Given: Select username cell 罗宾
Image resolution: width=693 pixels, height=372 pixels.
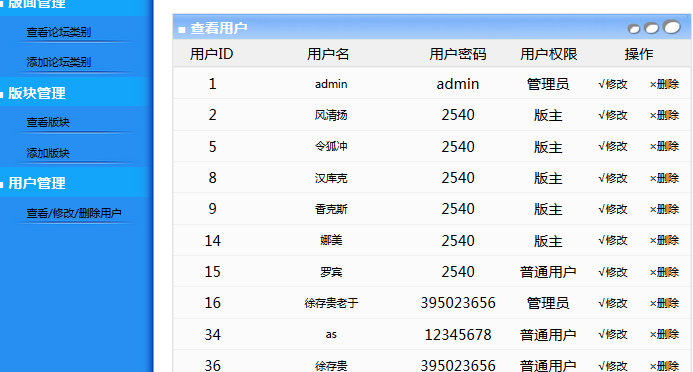Looking at the screenshot, I should [x=331, y=272].
